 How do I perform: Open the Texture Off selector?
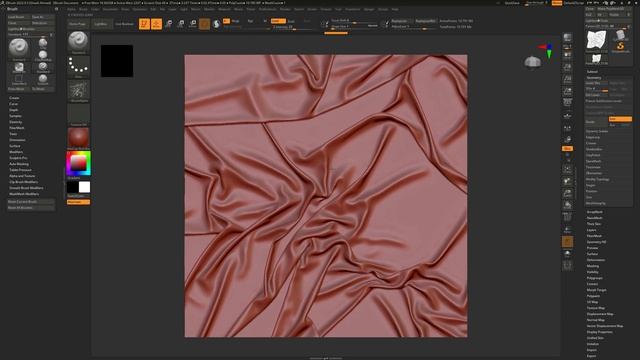click(x=78, y=114)
